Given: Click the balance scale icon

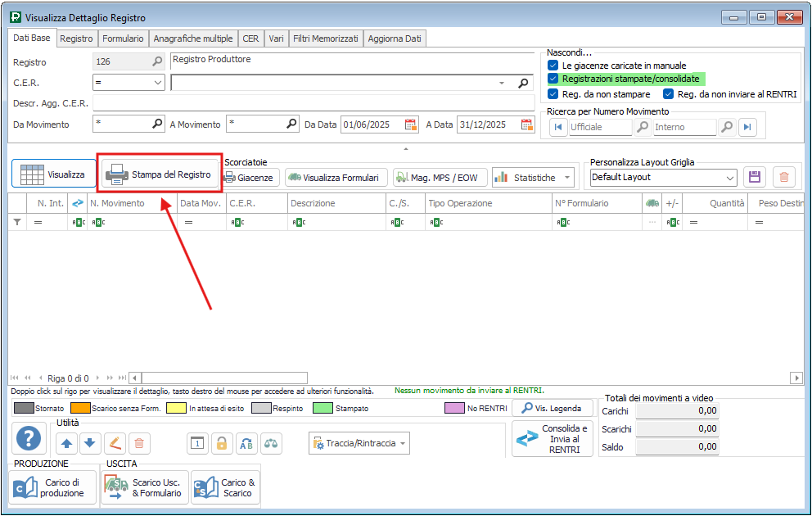Looking at the screenshot, I should click(271, 443).
